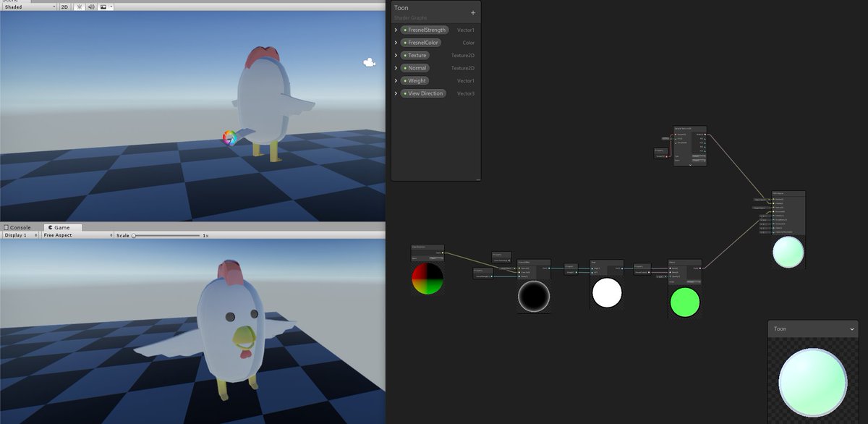This screenshot has width=868, height=424.
Task: Expand the View Direction property
Action: coord(396,93)
